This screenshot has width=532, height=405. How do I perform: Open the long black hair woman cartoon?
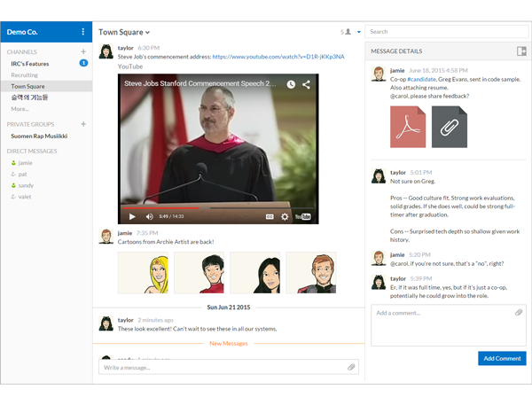pyautogui.click(x=255, y=272)
